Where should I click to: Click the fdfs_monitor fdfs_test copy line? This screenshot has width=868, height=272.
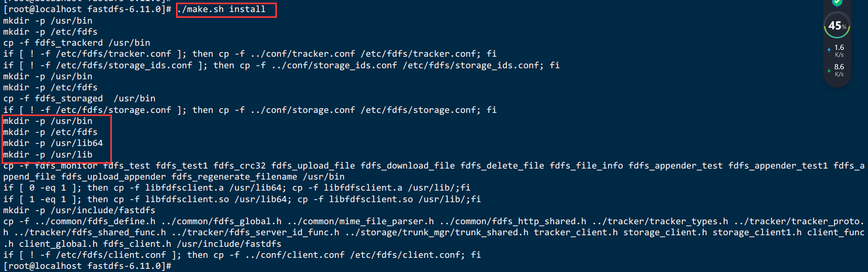tap(434, 171)
